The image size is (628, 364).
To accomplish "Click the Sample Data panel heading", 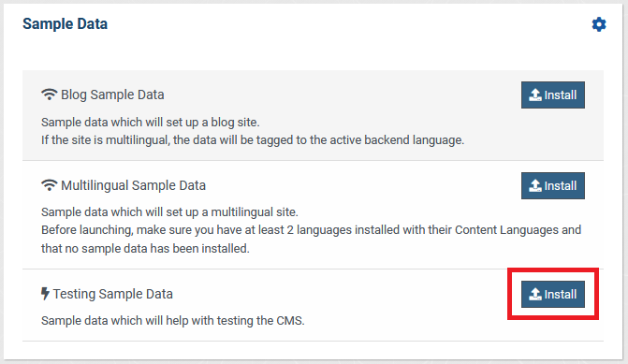I will click(65, 24).
